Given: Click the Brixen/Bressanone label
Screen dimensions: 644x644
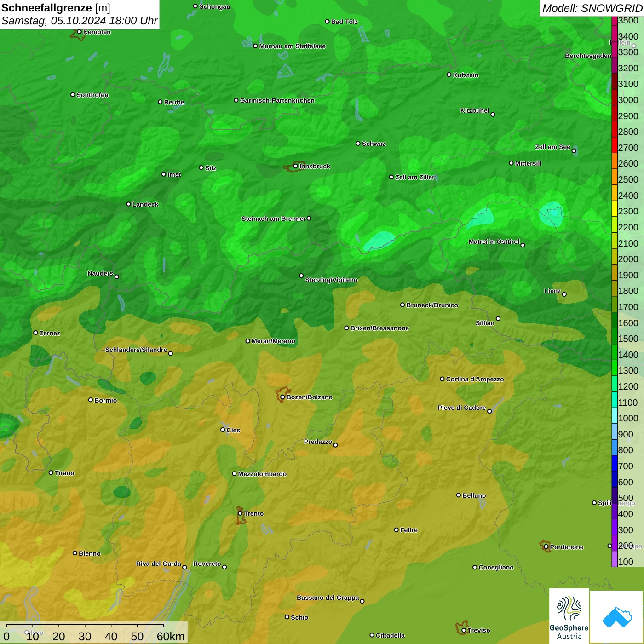Looking at the screenshot, I should (x=379, y=328).
